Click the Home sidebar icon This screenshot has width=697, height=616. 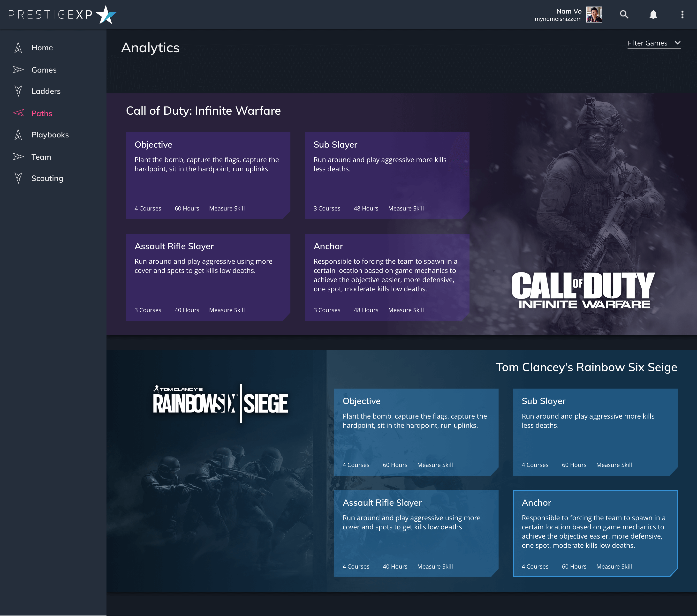[x=18, y=48]
